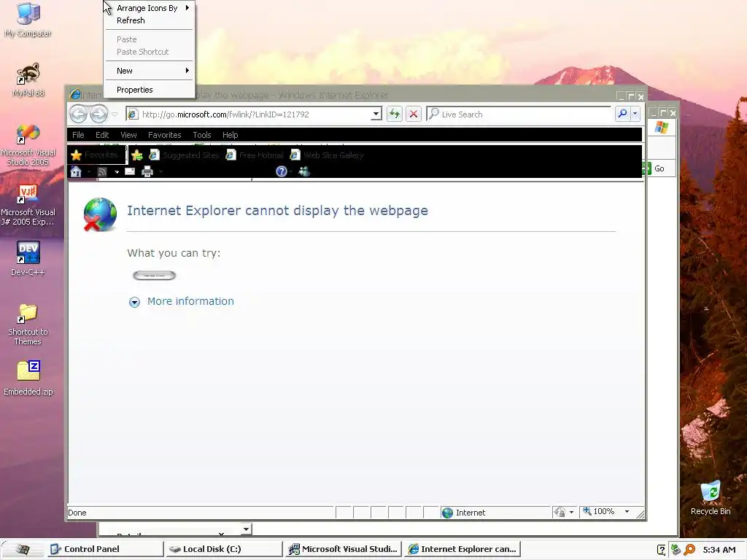The width and height of the screenshot is (747, 560).
Task: Select the Embedded.zip file icon
Action: [x=28, y=378]
